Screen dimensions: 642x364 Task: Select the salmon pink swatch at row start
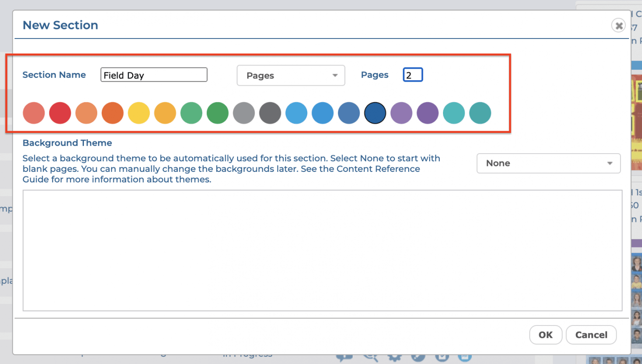click(34, 113)
